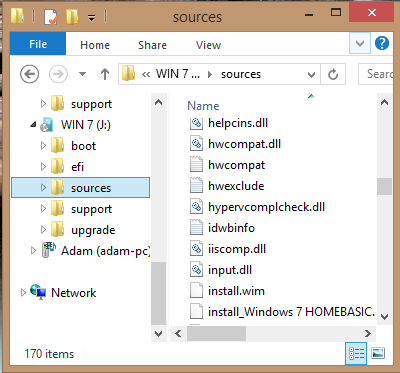The width and height of the screenshot is (400, 373).
Task: Expand the efi folder node
Action: click(x=43, y=167)
